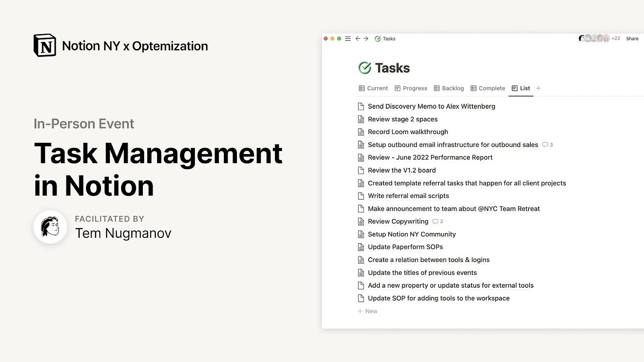Viewport: 644px width, 362px height.
Task: Select the List view tab
Action: click(x=521, y=88)
